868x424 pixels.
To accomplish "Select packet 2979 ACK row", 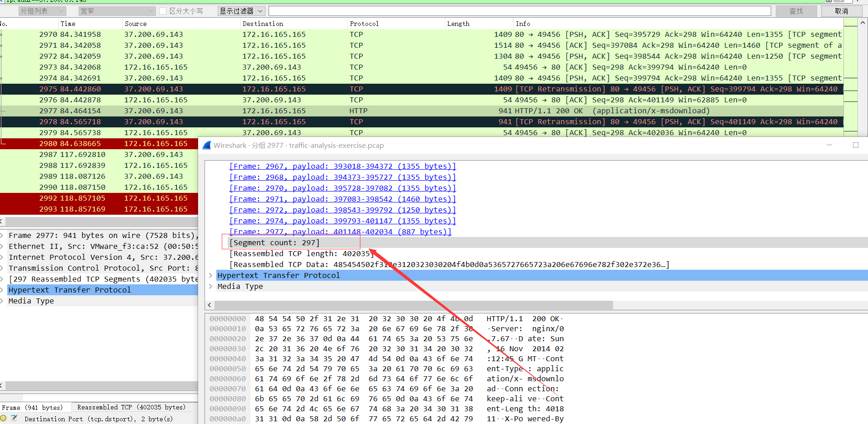I will (x=422, y=132).
